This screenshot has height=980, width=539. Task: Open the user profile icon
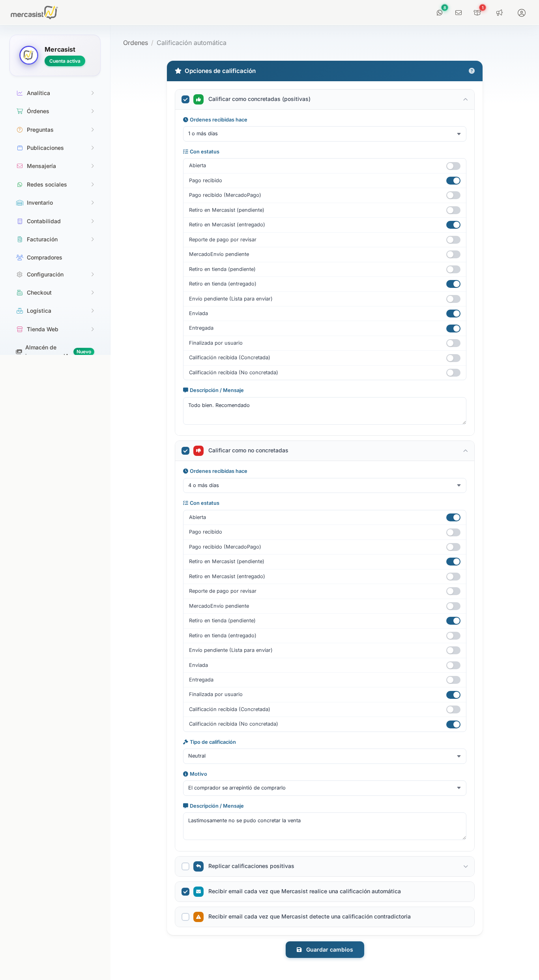pyautogui.click(x=521, y=13)
